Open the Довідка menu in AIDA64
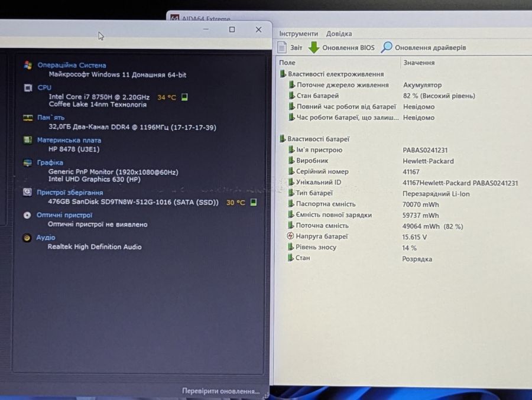 click(x=339, y=34)
